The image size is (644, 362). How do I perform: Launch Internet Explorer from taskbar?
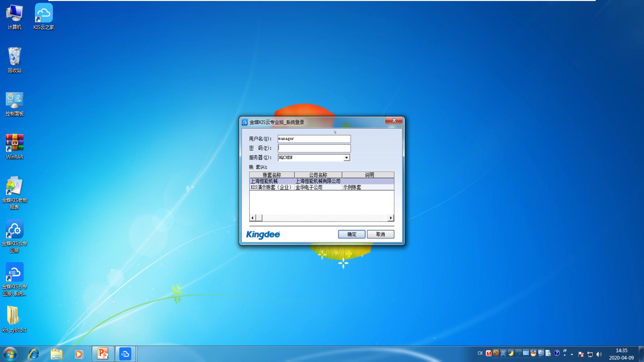point(34,354)
